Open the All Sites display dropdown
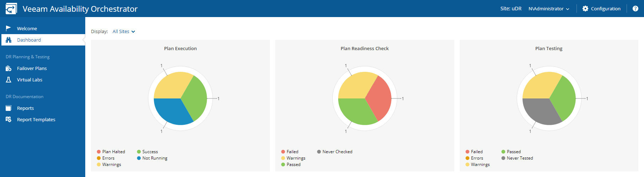Image resolution: width=644 pixels, height=177 pixels. point(124,31)
